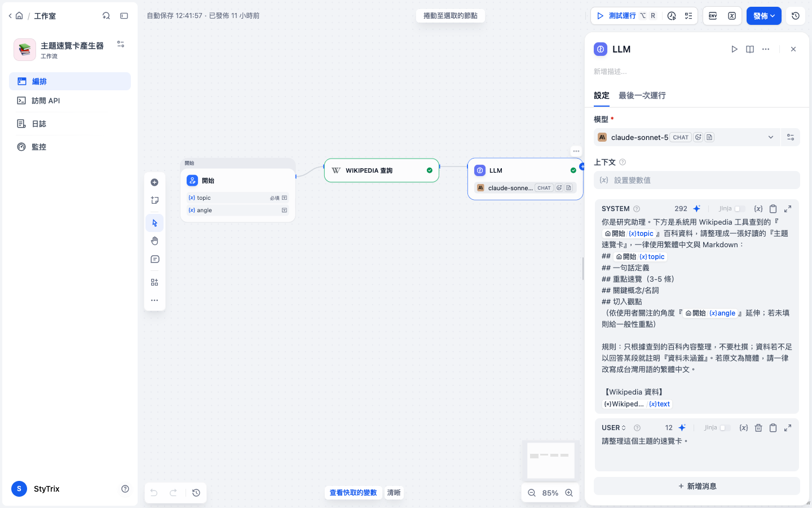This screenshot has width=812, height=508.
Task: Click the 新增消息 add message button
Action: click(696, 486)
